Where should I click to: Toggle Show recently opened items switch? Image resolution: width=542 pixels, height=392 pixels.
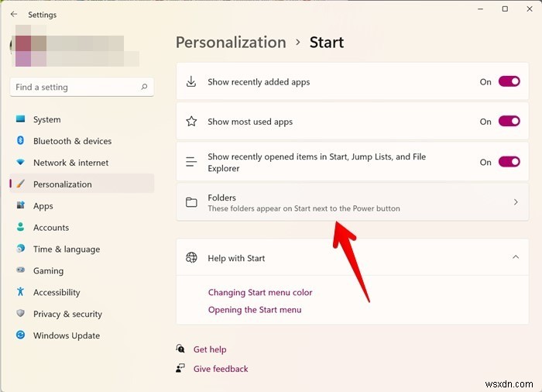(x=509, y=162)
